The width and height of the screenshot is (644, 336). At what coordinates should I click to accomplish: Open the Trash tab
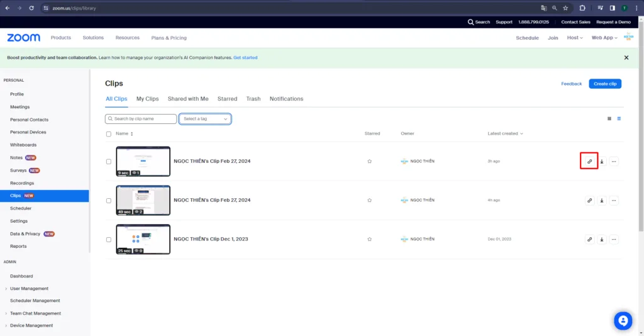[253, 99]
